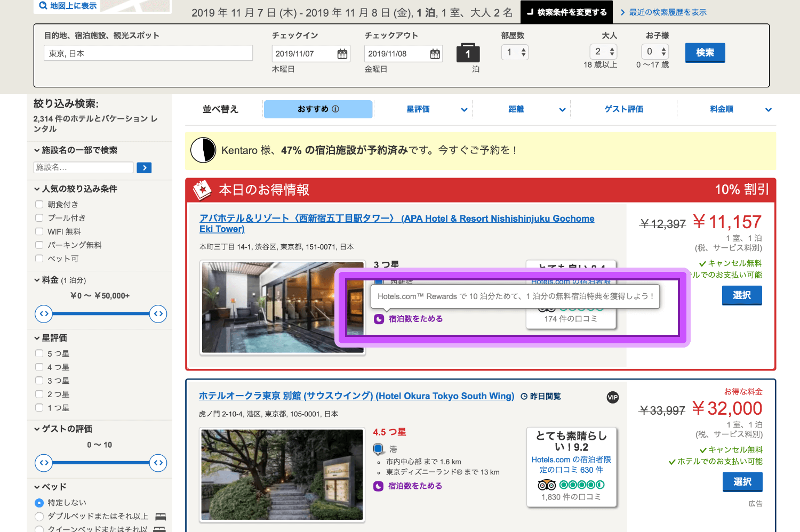
Task: Check the 1 つ星 star rating
Action: pyautogui.click(x=39, y=407)
